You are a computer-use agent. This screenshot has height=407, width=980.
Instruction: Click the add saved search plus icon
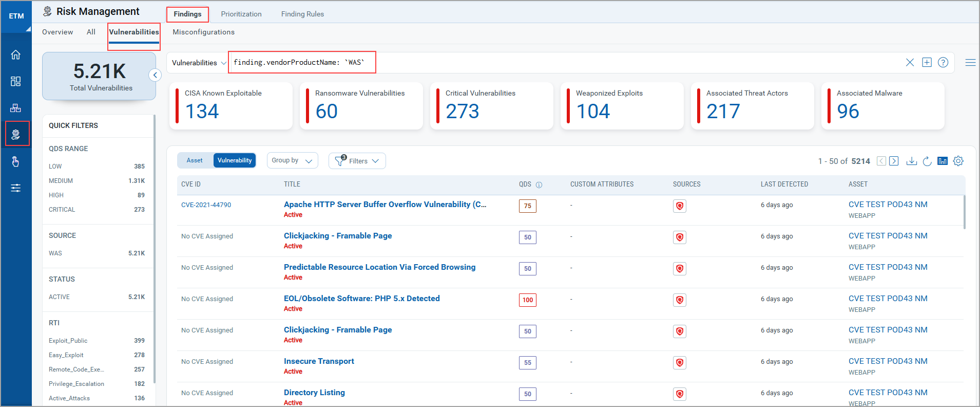coord(927,63)
